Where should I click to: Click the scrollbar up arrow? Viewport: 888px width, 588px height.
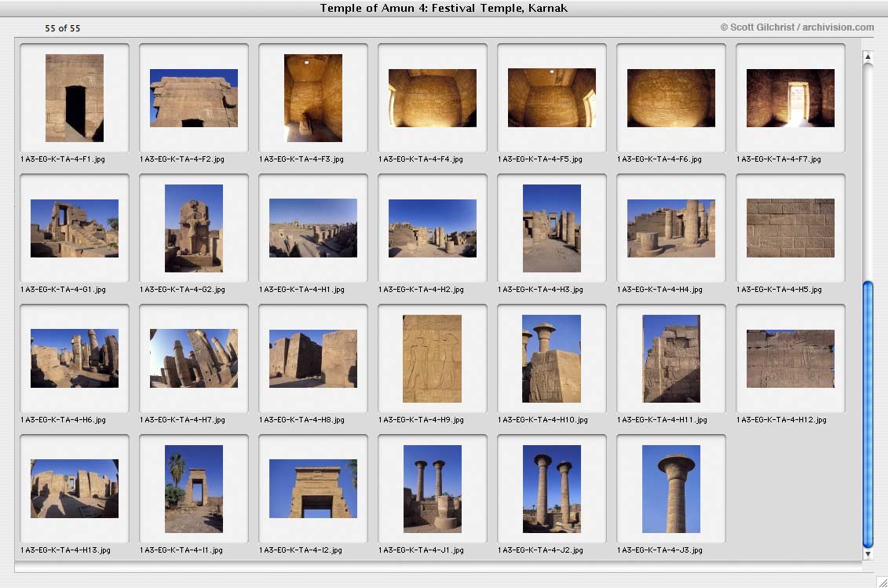[x=868, y=57]
